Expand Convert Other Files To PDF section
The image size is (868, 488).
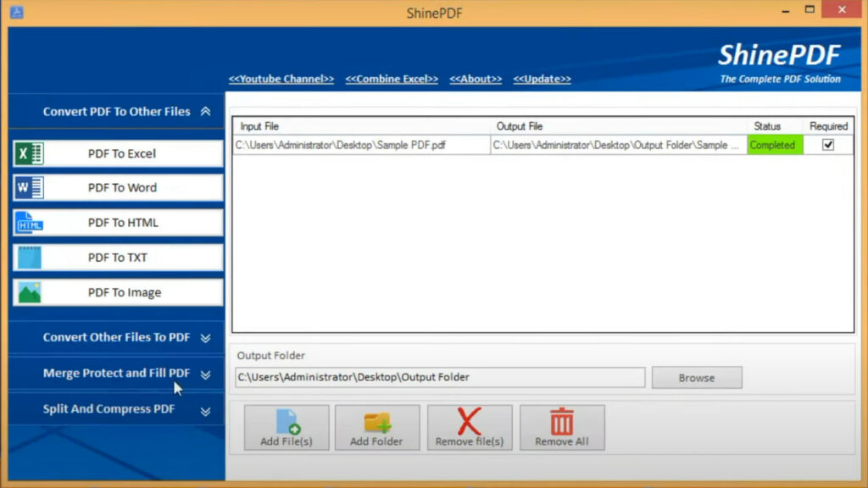point(117,337)
